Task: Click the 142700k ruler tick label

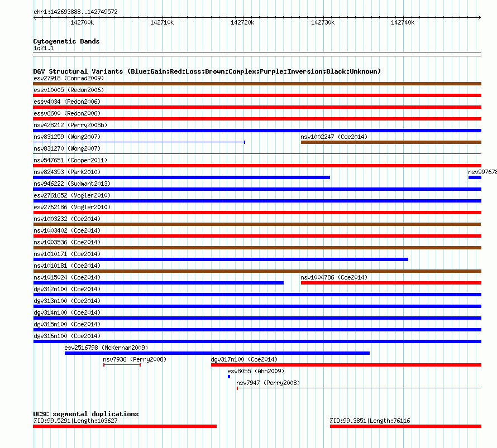Action: [x=82, y=22]
